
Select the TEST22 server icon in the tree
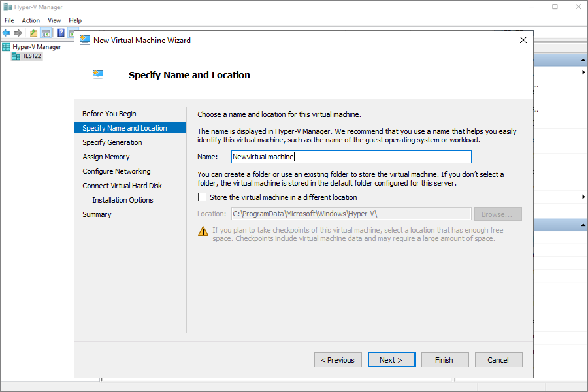click(x=16, y=56)
